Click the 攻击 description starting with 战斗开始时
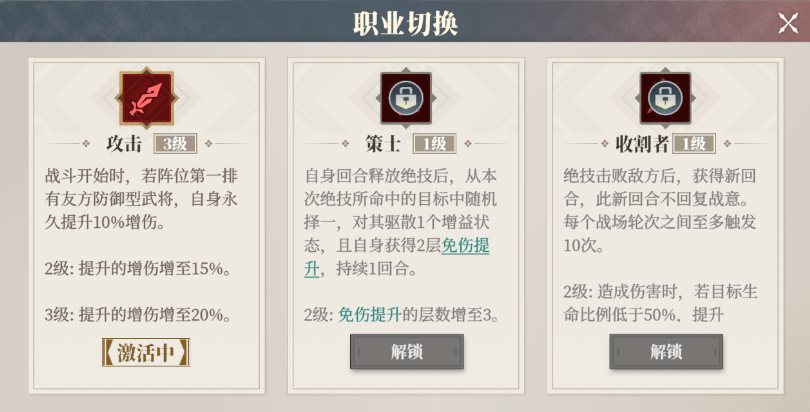 141,198
